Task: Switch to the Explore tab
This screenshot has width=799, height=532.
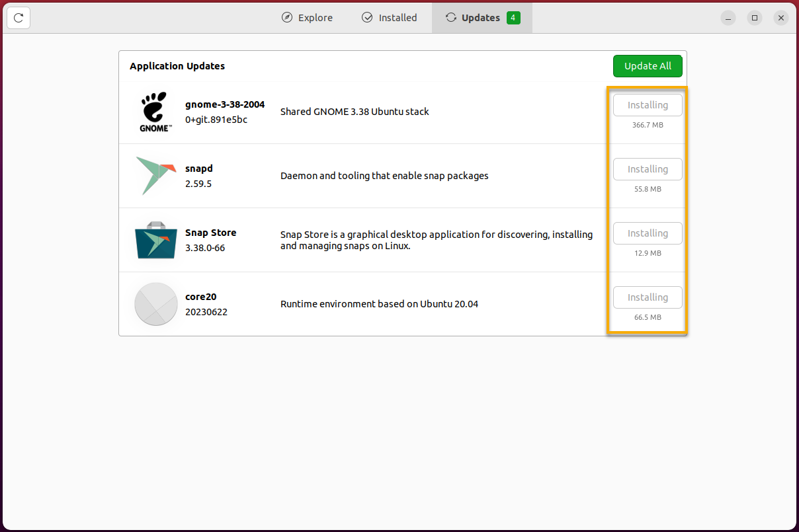Action: 307,18
